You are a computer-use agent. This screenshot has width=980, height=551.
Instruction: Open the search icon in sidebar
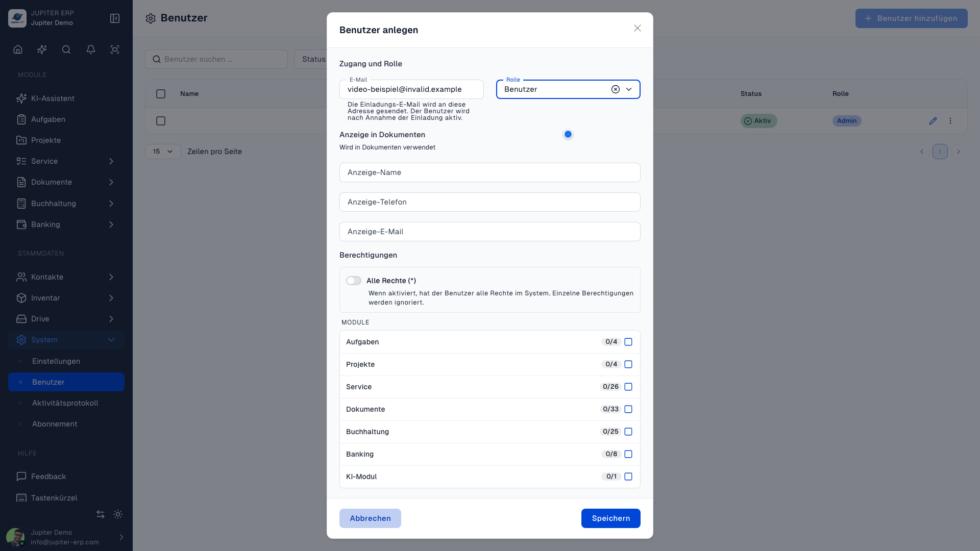click(66, 49)
